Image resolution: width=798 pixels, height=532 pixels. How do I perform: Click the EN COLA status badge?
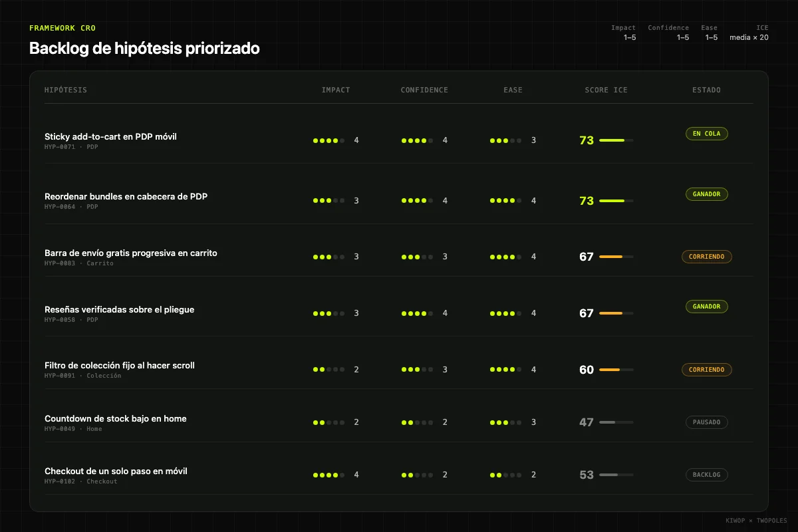(707, 134)
